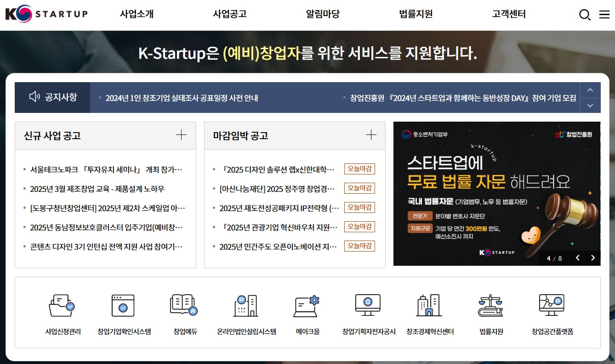The image size is (615, 364).
Task: Click 오늘마감 badge beside 아산나눔재단
Action: [359, 188]
